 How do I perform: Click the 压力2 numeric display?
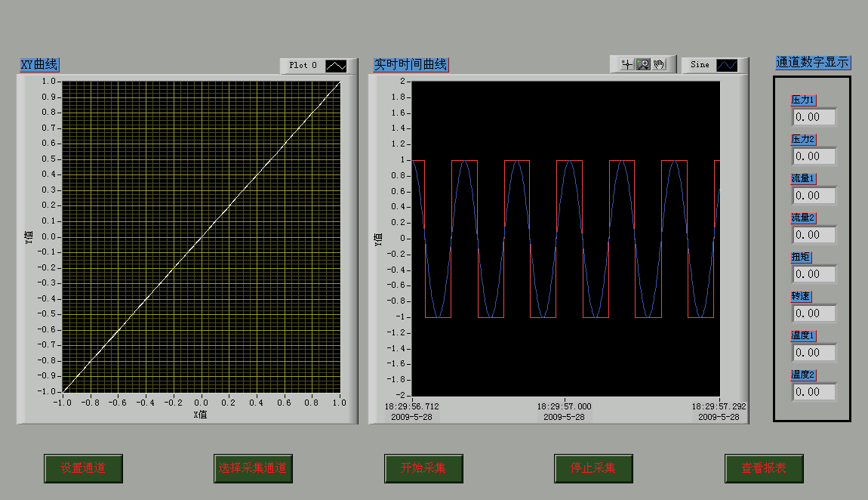pos(814,156)
